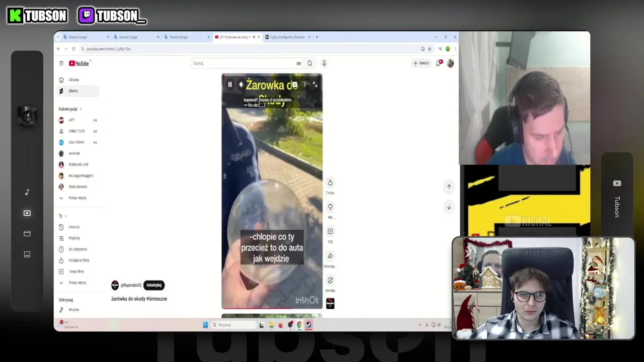Open the ROBALINI LIVE channel
The width and height of the screenshot is (644, 362).
78,164
